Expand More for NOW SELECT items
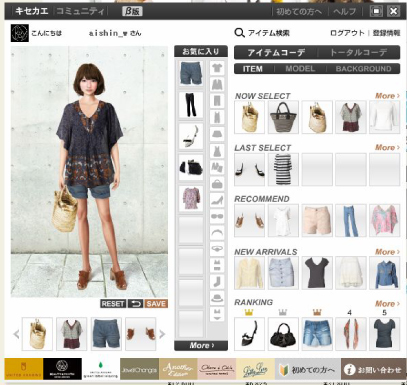 [387, 96]
